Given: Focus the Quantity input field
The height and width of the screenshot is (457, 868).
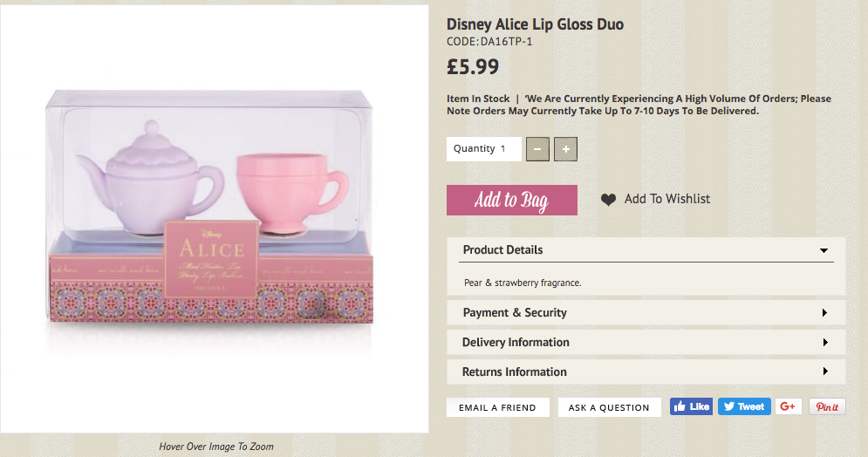Looking at the screenshot, I should (x=509, y=149).
